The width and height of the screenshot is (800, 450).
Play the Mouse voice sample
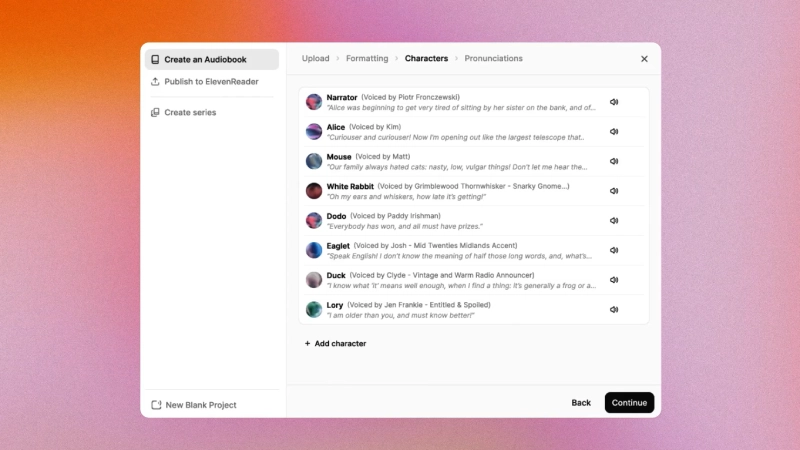(614, 161)
